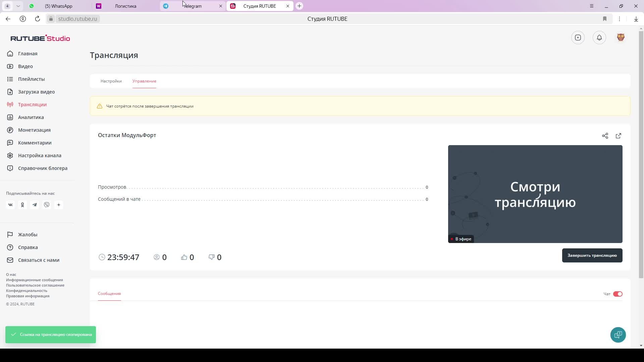Open the owl profile avatar
The width and height of the screenshot is (644, 362).
(621, 38)
